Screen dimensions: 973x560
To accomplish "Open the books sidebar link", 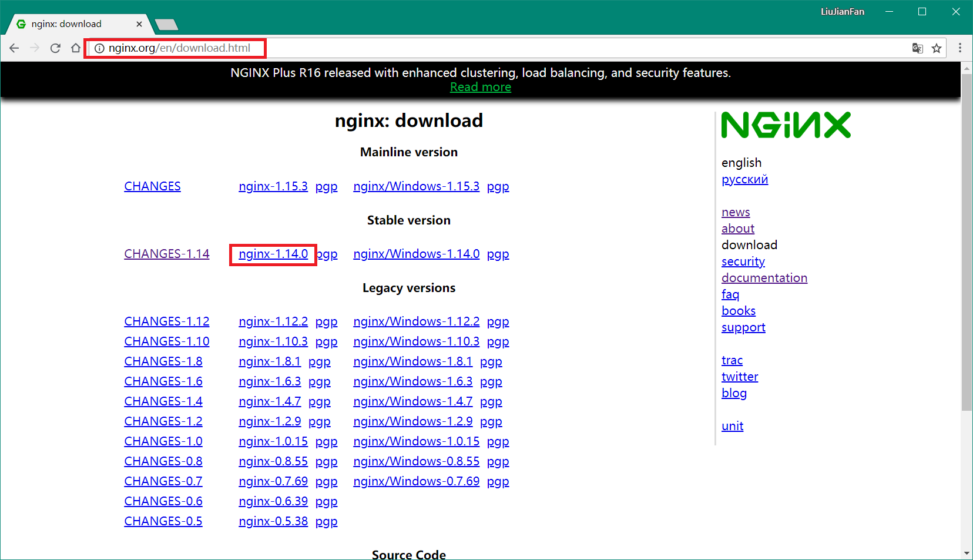I will (739, 311).
